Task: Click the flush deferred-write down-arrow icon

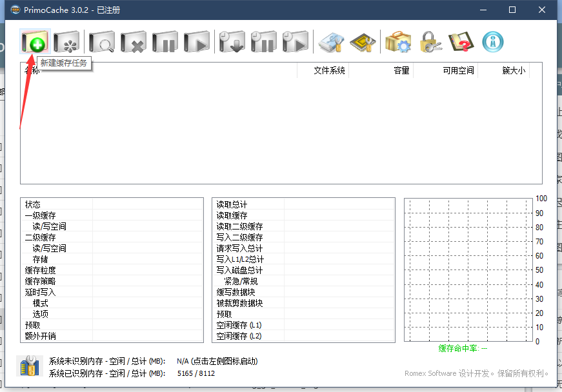Action: click(x=232, y=43)
